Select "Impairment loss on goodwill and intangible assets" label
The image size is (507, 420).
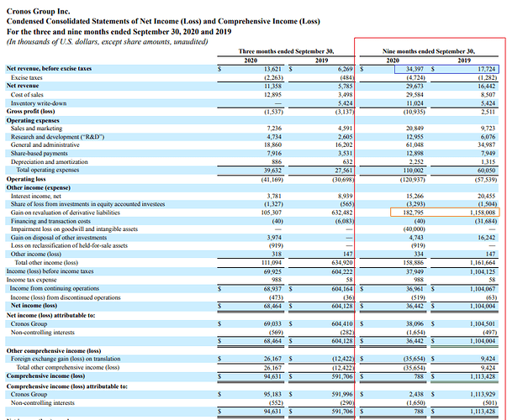(74, 229)
